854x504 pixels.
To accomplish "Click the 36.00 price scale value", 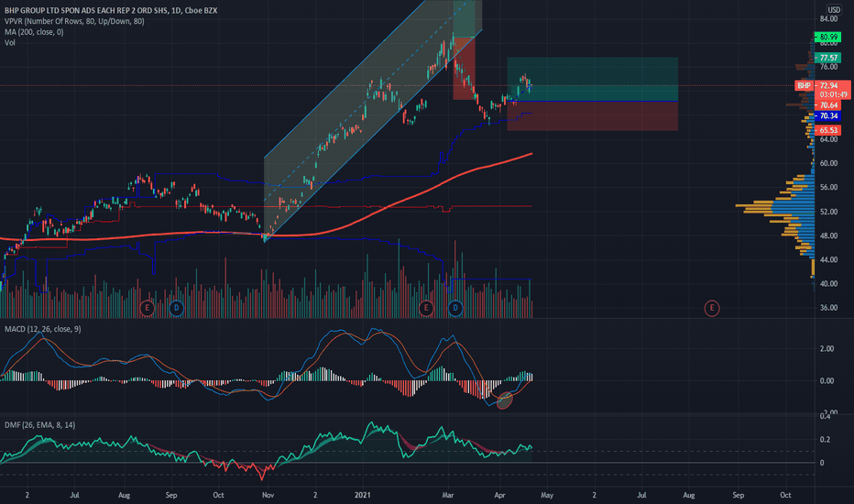I will coord(828,308).
